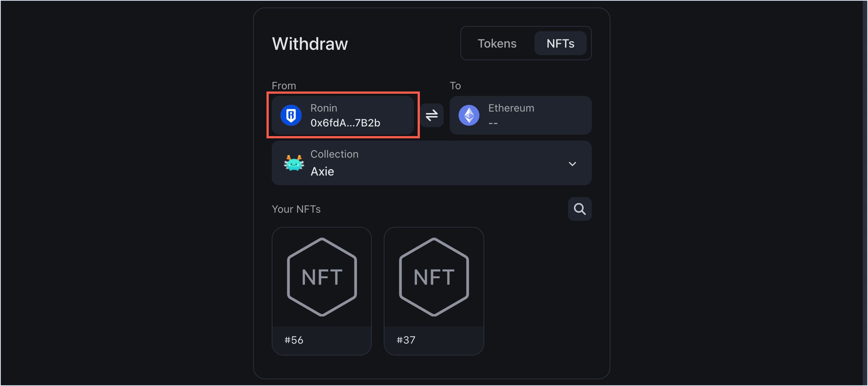This screenshot has width=868, height=386.
Task: Click the Your NFTs section label
Action: click(x=296, y=209)
